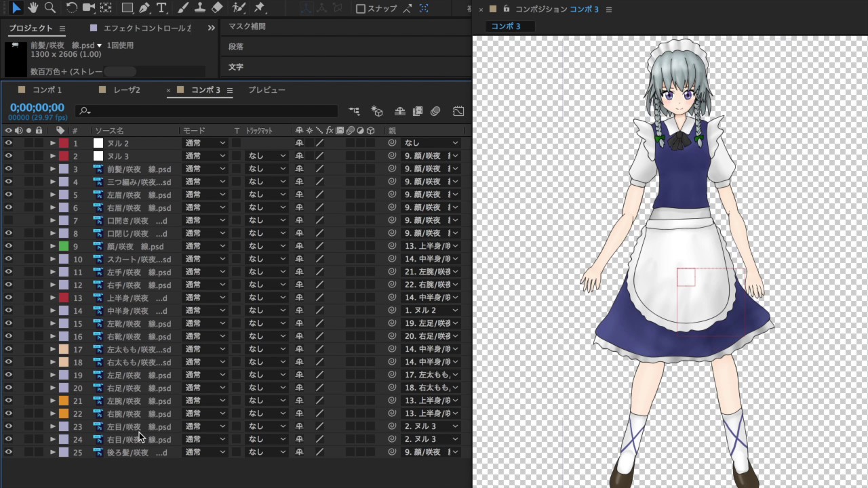Image resolution: width=868 pixels, height=488 pixels.
Task: Select the Type text tool
Action: point(161,7)
